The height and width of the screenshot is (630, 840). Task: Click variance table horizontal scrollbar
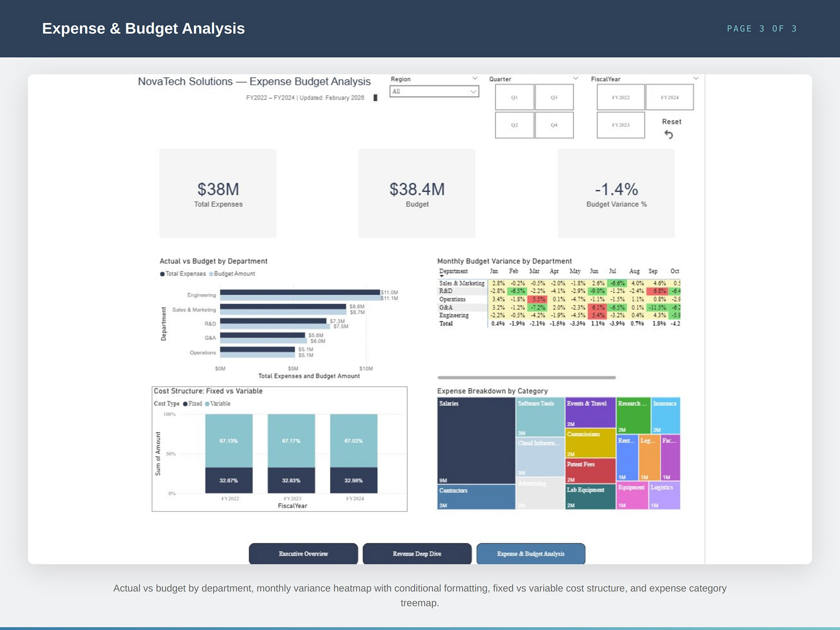tap(526, 377)
